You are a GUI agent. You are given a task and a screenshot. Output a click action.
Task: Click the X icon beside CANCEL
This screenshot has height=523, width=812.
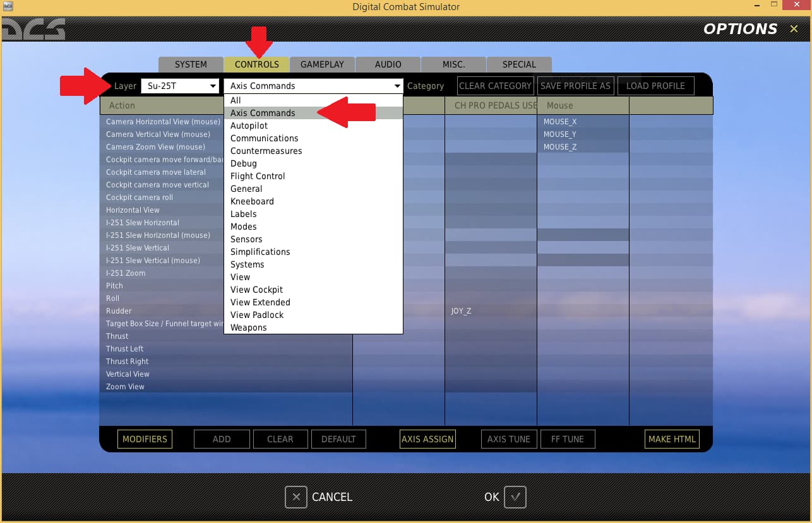coord(296,497)
